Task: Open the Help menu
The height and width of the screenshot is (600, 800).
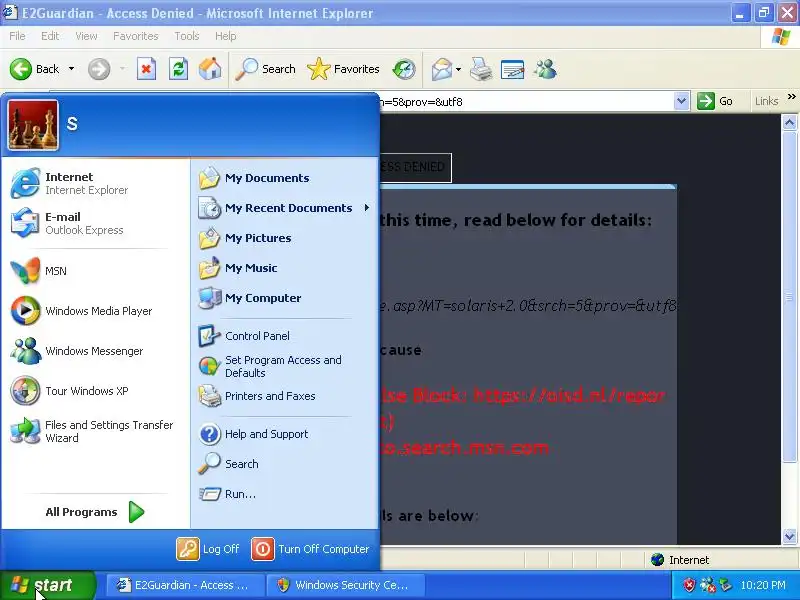Action: click(x=226, y=36)
